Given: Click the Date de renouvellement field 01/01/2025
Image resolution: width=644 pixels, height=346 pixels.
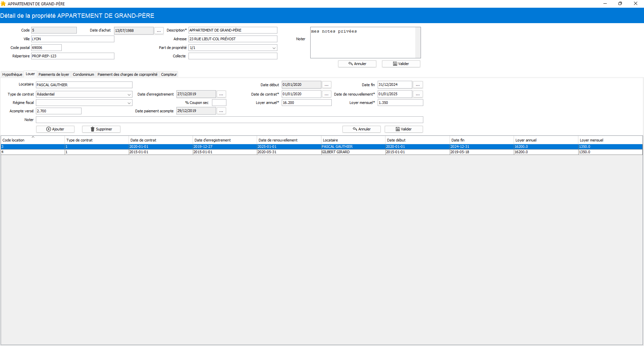Looking at the screenshot, I should 395,94.
